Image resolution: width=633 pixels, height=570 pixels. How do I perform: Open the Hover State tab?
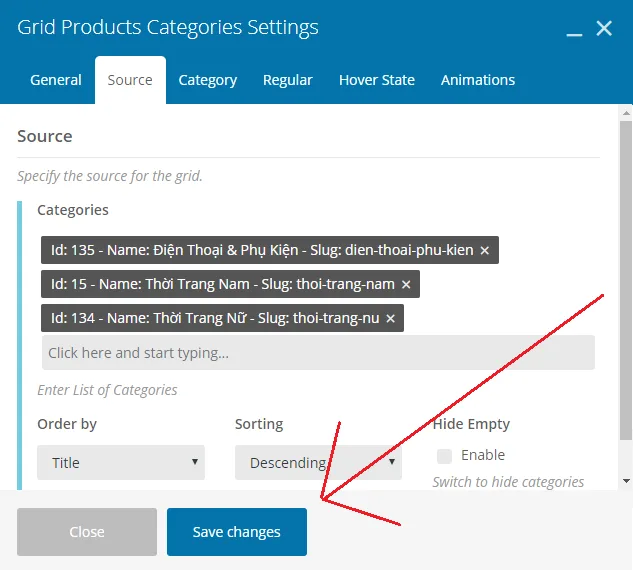[x=377, y=80]
